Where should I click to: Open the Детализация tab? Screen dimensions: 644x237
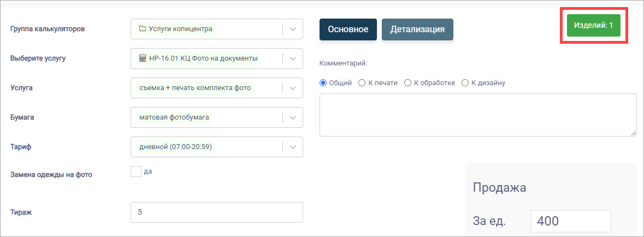pos(418,29)
